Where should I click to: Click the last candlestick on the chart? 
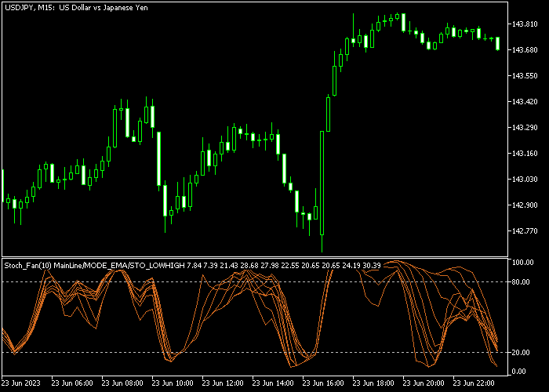(x=498, y=43)
